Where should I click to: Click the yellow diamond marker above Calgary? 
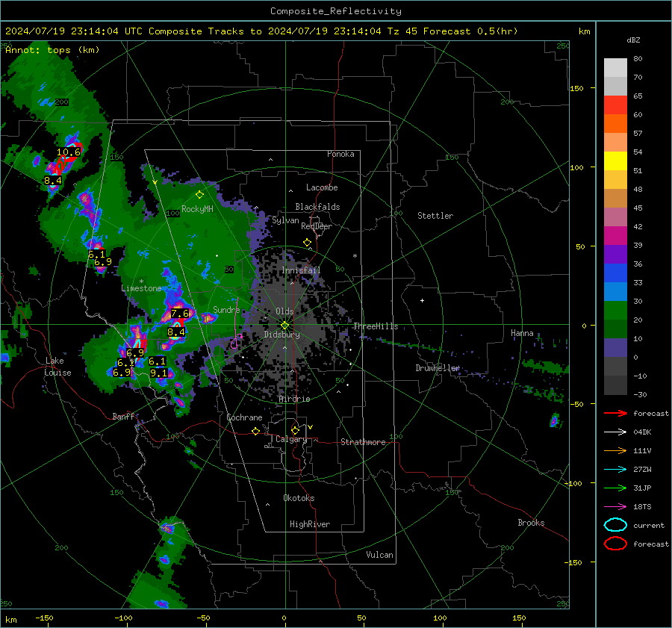pyautogui.click(x=295, y=430)
